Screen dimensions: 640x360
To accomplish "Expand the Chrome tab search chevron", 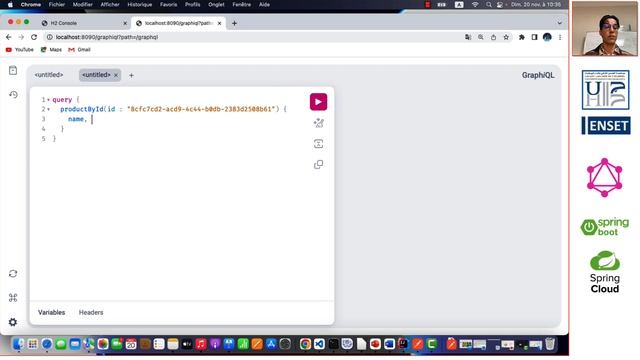I will pos(560,23).
